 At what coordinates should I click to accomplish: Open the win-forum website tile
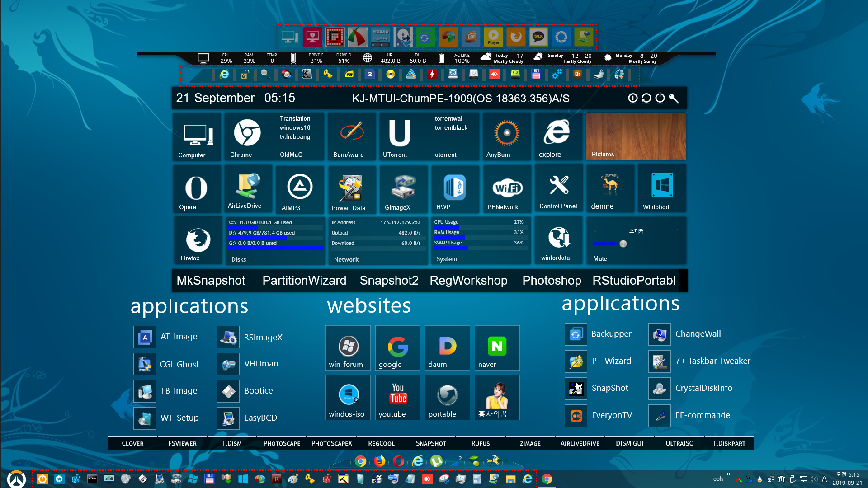pos(348,348)
